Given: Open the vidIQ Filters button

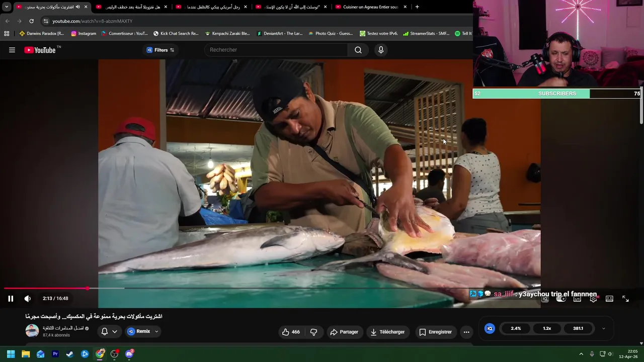Looking at the screenshot, I should [x=160, y=50].
